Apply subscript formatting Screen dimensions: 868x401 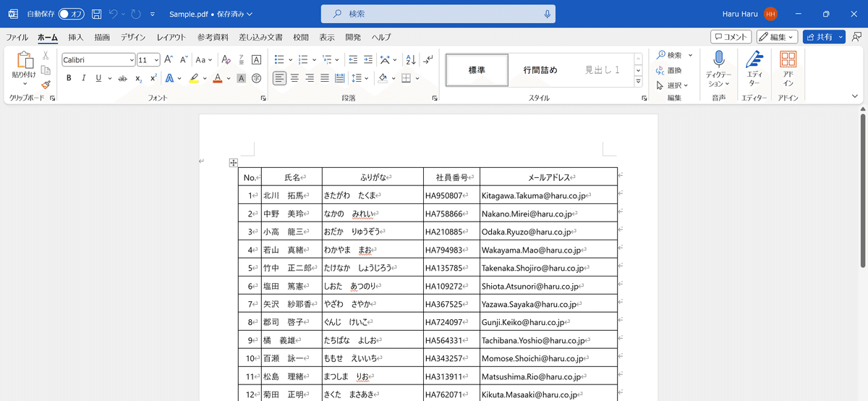(x=138, y=78)
